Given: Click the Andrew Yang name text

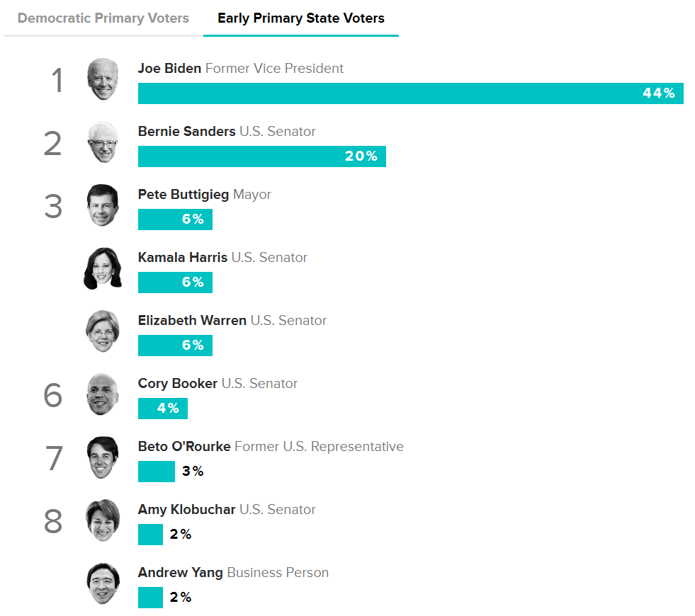Looking at the screenshot, I should [180, 573].
